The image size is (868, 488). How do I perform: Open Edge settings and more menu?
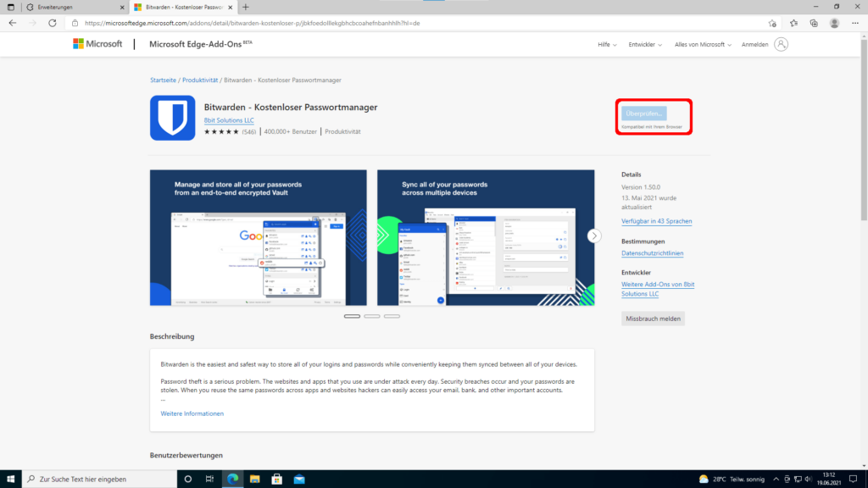coord(855,23)
